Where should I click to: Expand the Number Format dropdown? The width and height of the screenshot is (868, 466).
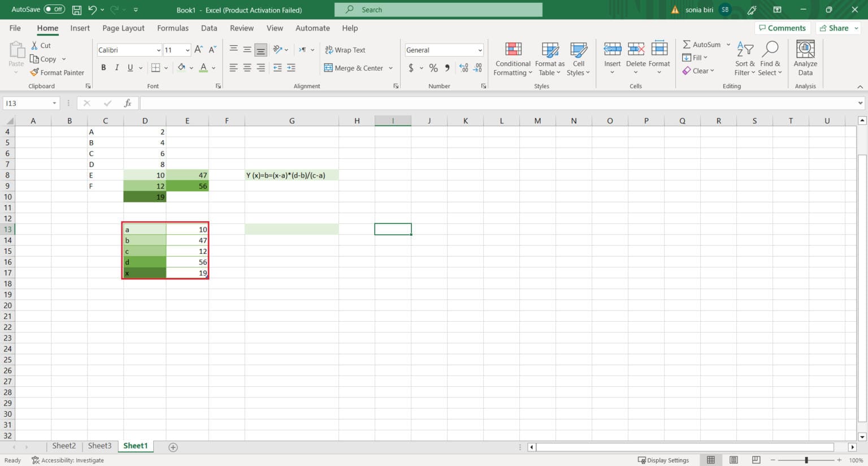pyautogui.click(x=479, y=50)
